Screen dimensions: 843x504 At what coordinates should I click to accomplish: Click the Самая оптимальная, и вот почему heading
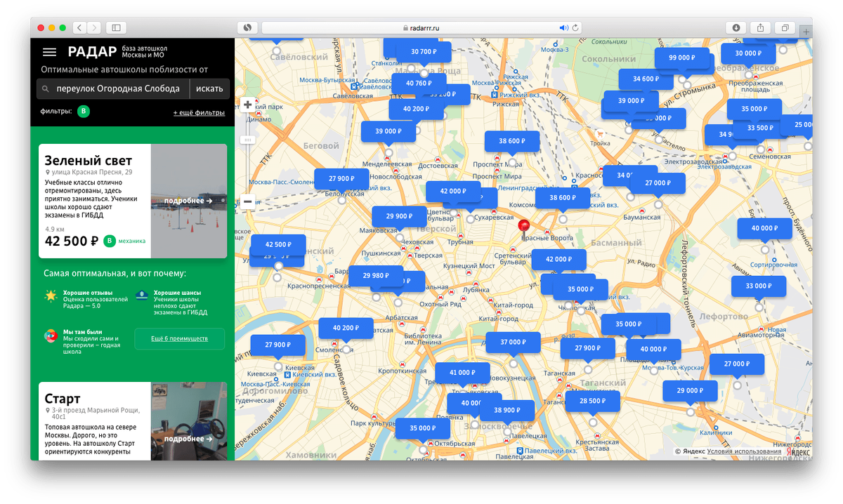(x=115, y=273)
